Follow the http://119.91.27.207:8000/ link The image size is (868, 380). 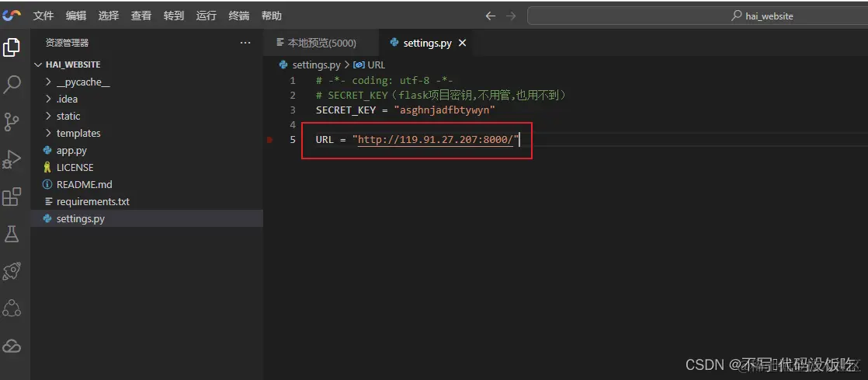pos(435,140)
